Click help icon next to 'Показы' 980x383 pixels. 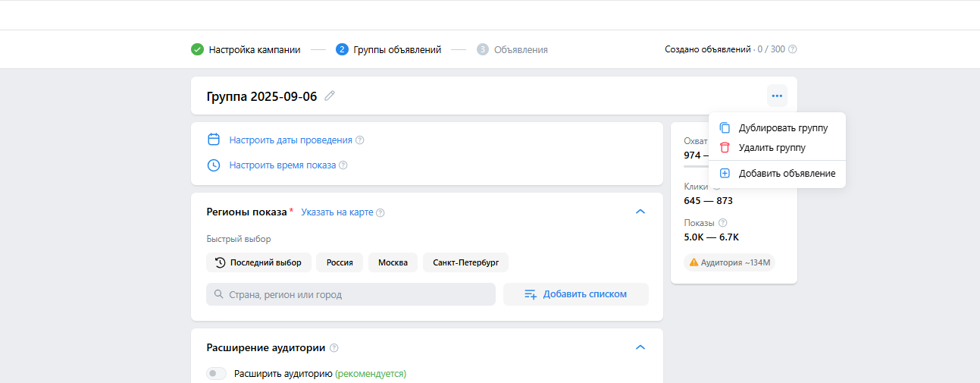[x=722, y=223]
